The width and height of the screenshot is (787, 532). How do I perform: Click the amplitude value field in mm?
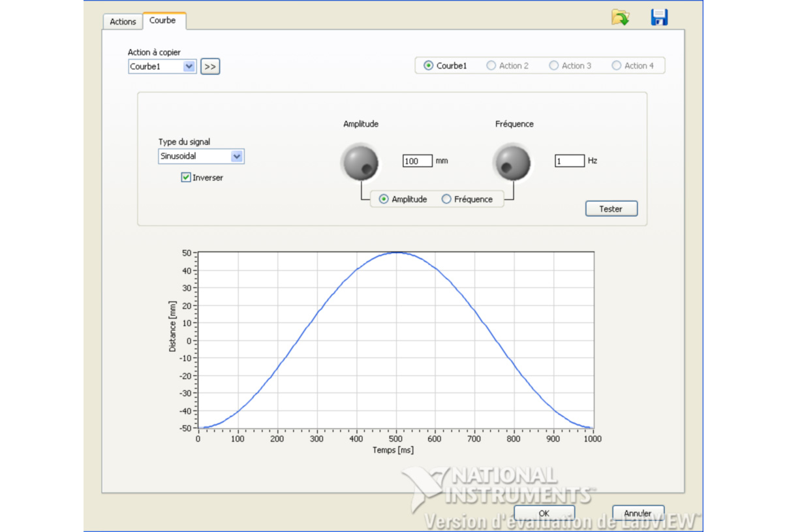pos(417,161)
